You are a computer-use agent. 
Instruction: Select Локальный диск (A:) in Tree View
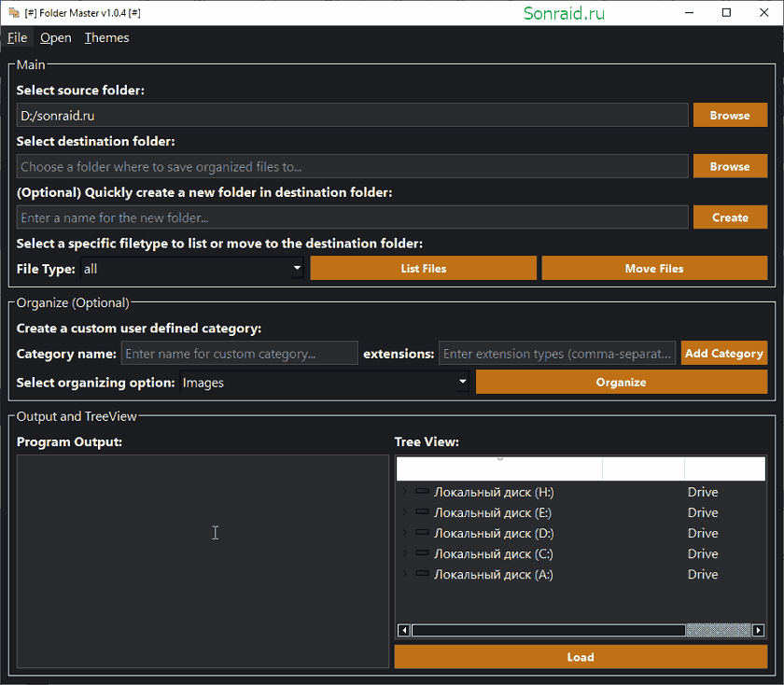point(493,574)
